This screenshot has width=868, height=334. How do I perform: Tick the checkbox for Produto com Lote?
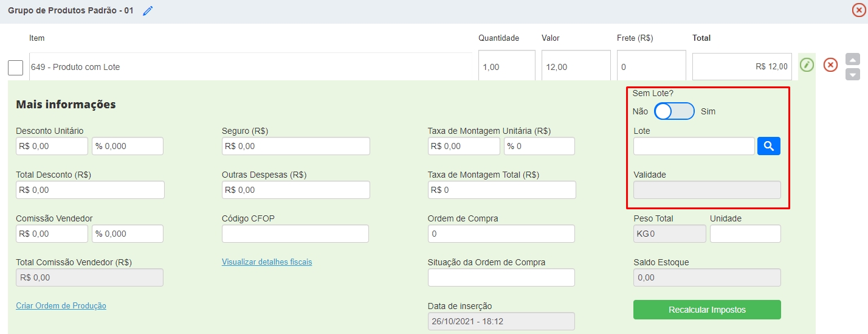tap(15, 68)
